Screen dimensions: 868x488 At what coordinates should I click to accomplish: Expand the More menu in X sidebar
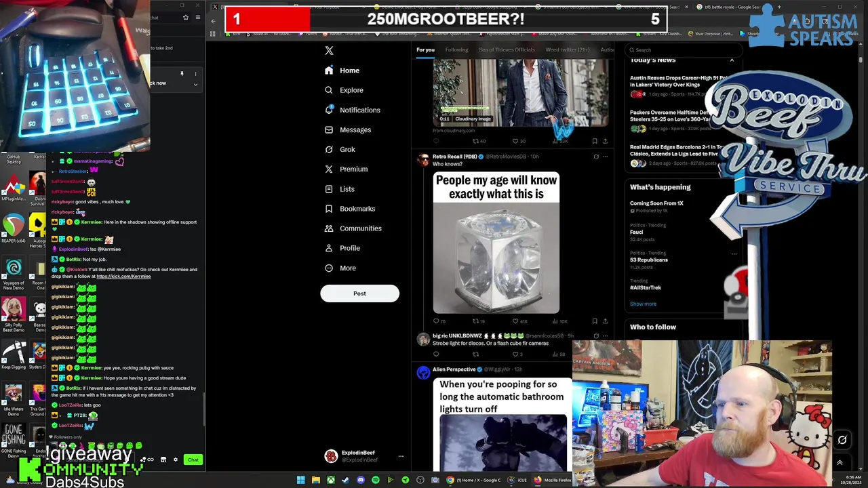click(x=340, y=268)
